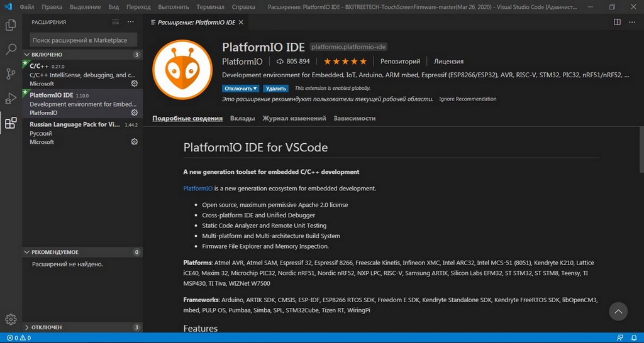Open the Отключить dropdown
Viewport: 644px width, 343px height.
(x=241, y=88)
